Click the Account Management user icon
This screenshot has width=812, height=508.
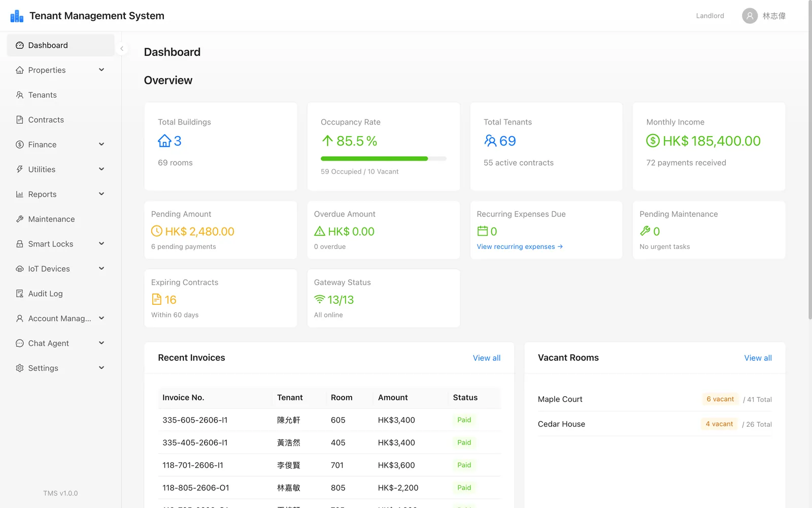[20, 319]
